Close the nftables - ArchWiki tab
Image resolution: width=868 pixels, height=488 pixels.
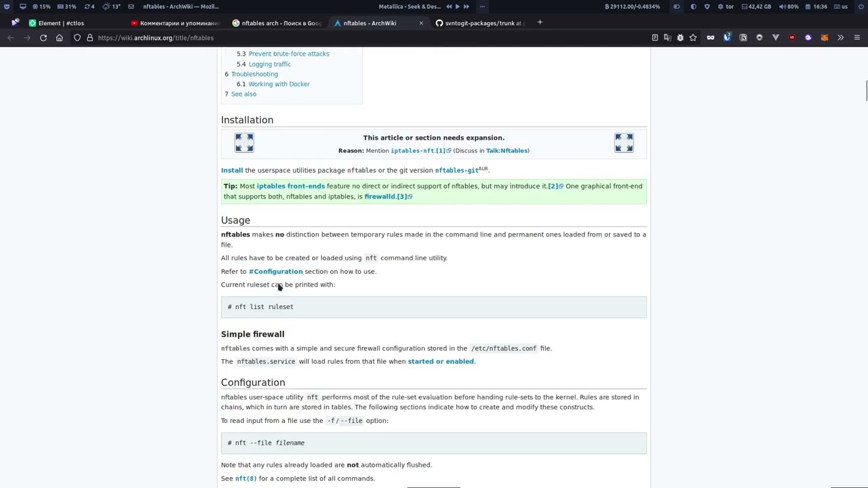(x=421, y=23)
